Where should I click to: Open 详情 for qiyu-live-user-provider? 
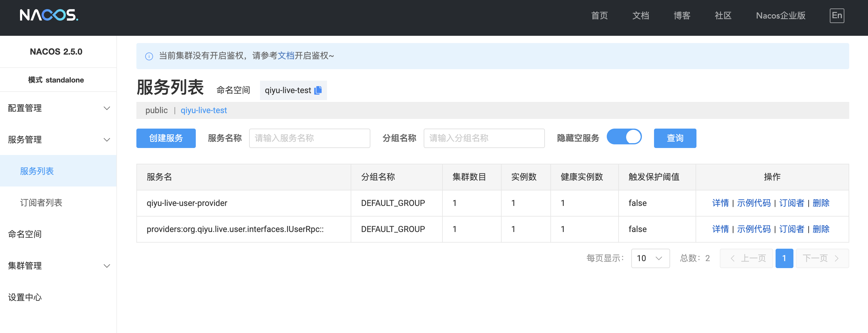720,203
